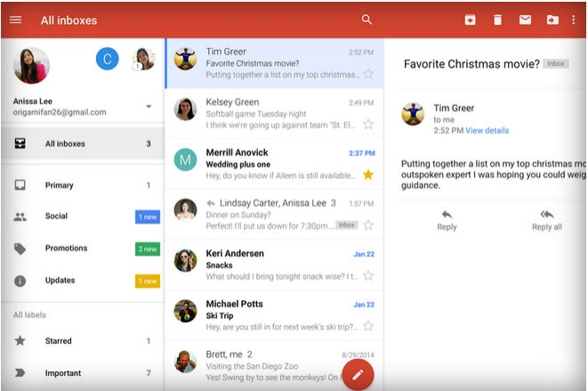588x391 pixels.
Task: Click Merrill Anovick's M avatar
Action: 185,159
